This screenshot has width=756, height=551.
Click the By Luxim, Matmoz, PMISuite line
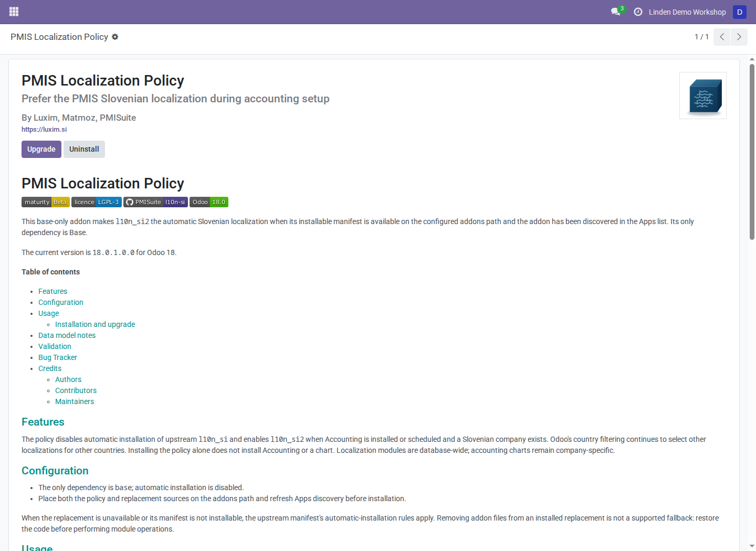coord(79,118)
